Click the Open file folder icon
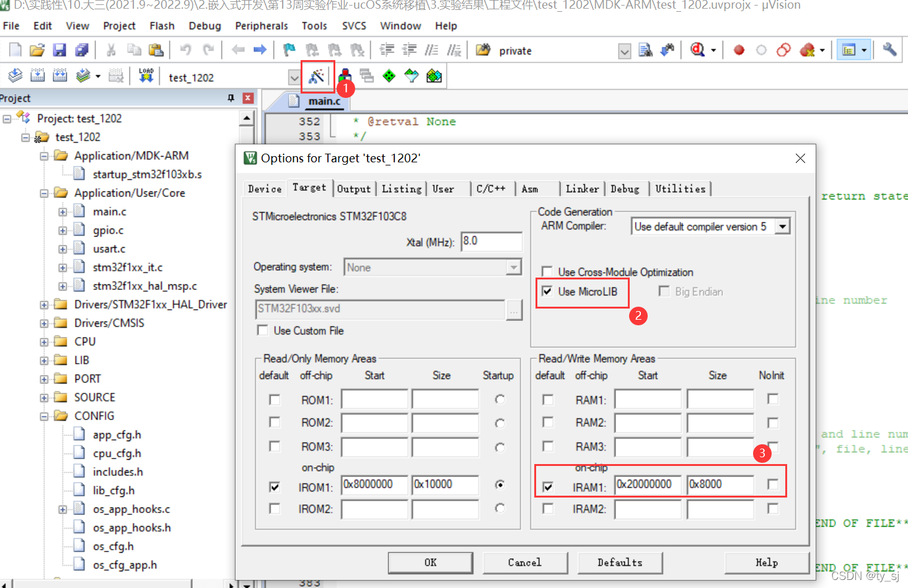This screenshot has width=908, height=588. (37, 50)
